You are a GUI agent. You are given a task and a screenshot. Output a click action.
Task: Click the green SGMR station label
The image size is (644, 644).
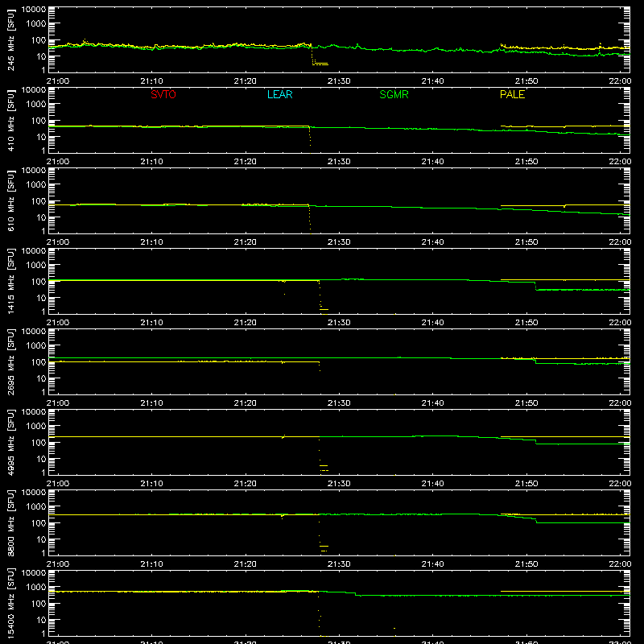pyautogui.click(x=394, y=94)
